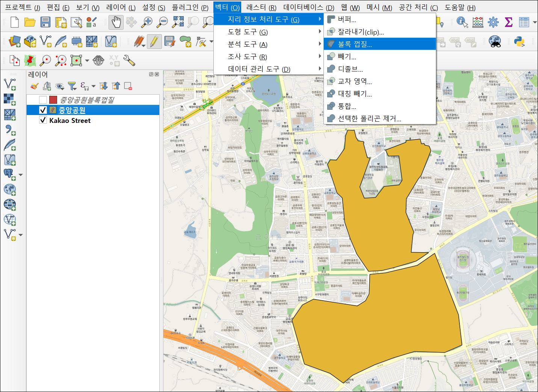Float the 레이어 panel with undock button
The image size is (538, 392).
click(151, 74)
